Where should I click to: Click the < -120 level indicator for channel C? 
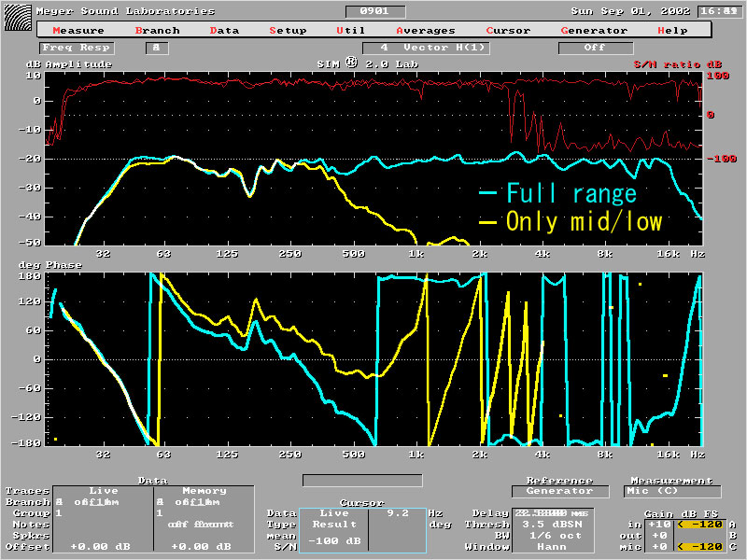click(x=699, y=547)
